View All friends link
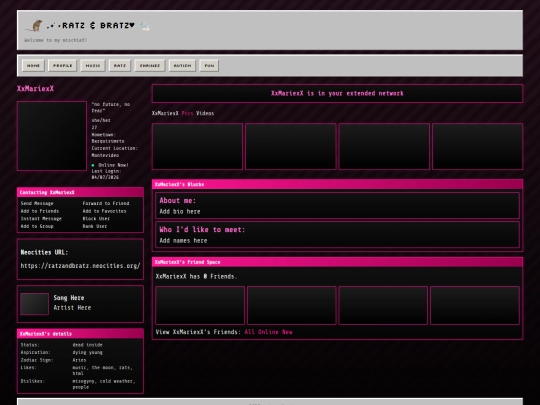 pyautogui.click(x=250, y=332)
